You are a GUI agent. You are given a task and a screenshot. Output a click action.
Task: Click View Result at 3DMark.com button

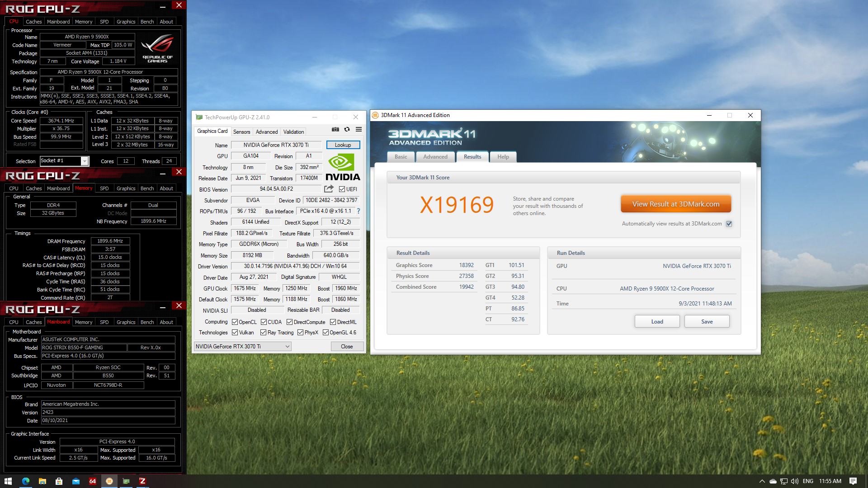click(x=675, y=204)
